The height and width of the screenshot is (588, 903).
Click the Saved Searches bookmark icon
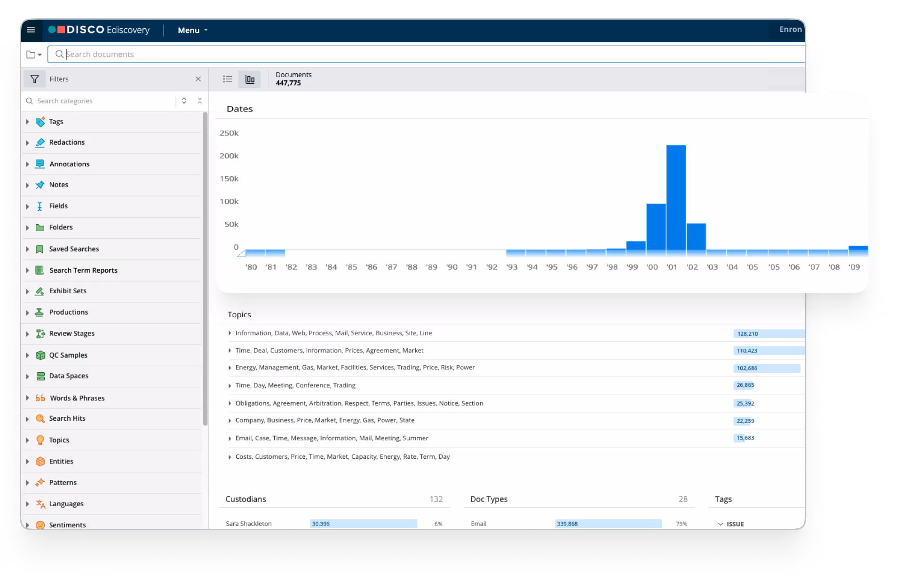click(x=40, y=249)
